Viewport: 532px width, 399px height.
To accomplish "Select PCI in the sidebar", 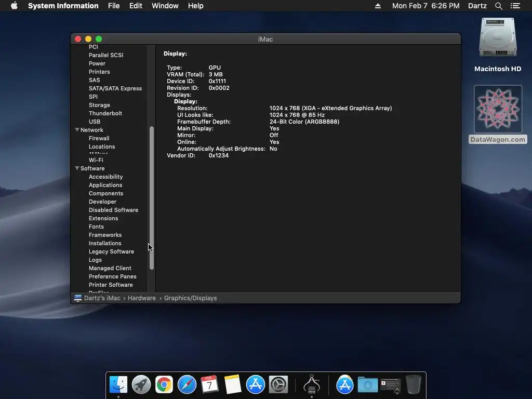I will [x=94, y=47].
